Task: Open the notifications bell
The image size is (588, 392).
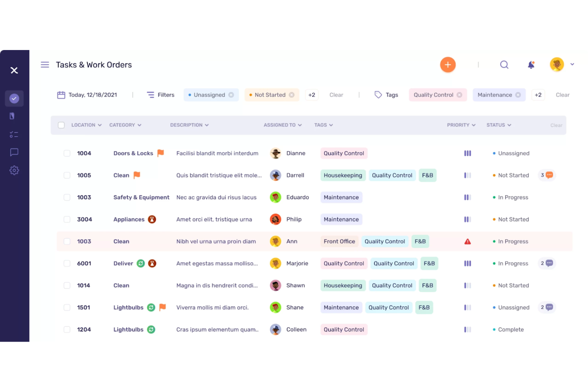Action: [x=531, y=64]
